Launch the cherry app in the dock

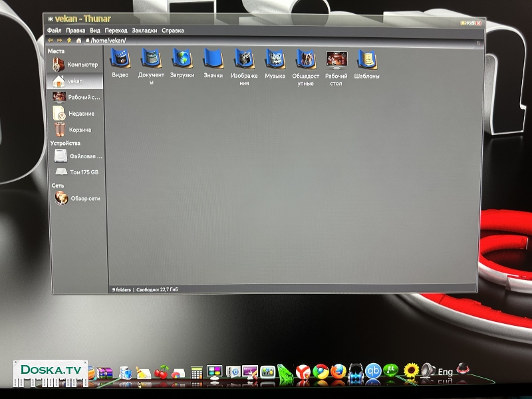tap(162, 372)
